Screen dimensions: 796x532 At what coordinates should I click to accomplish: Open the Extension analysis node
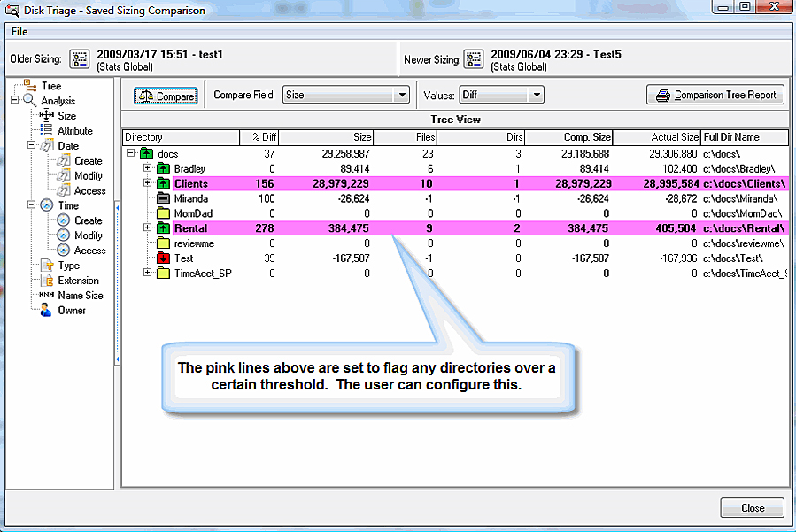coord(78,281)
